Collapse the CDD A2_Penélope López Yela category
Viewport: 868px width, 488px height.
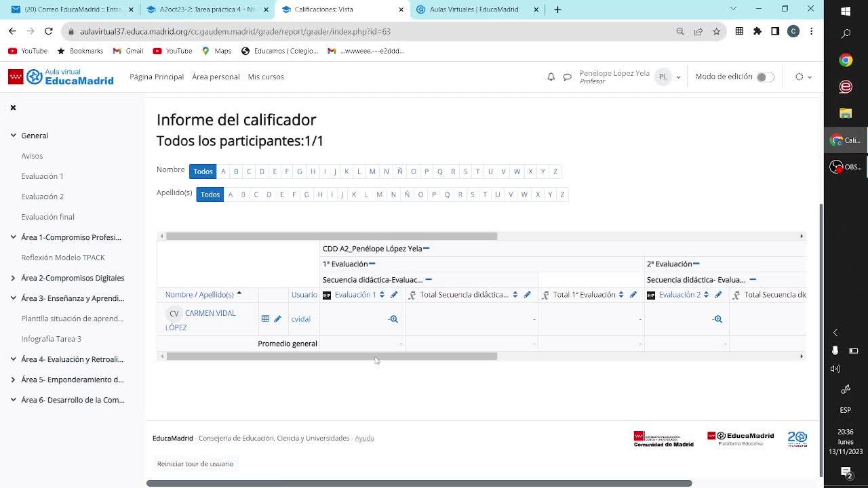point(426,249)
